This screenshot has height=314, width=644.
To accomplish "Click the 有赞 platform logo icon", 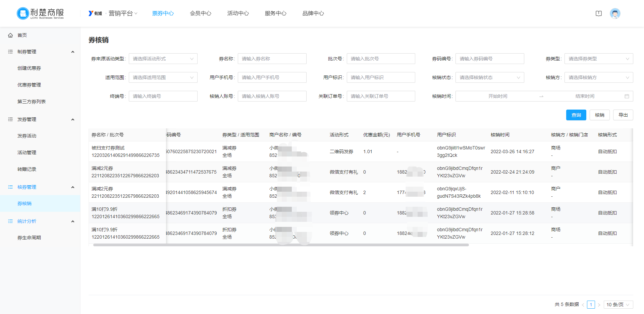I will click(x=95, y=13).
